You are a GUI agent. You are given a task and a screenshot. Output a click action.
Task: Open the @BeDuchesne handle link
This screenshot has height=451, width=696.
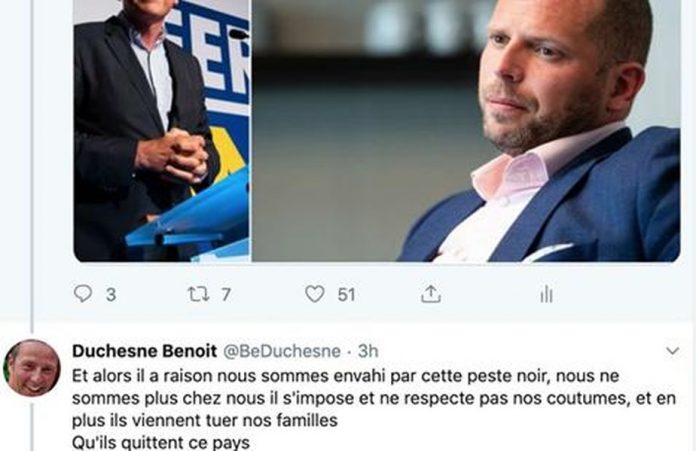pyautogui.click(x=281, y=351)
